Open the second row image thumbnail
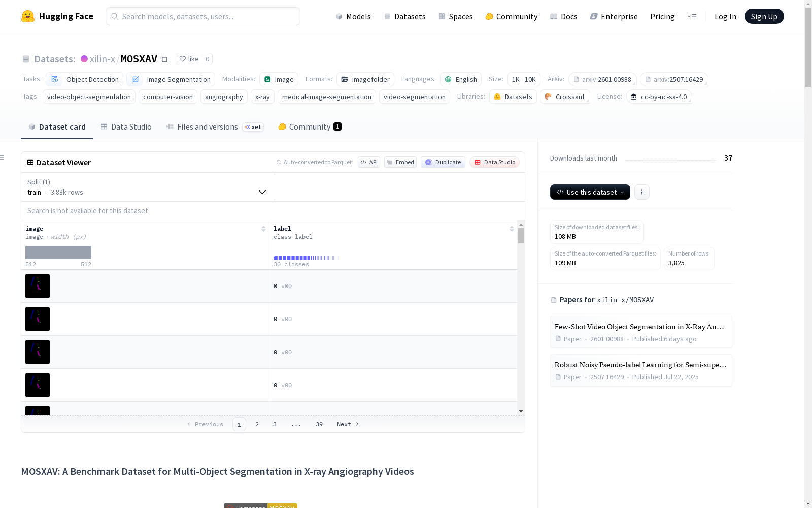The image size is (812, 508). pos(38,319)
